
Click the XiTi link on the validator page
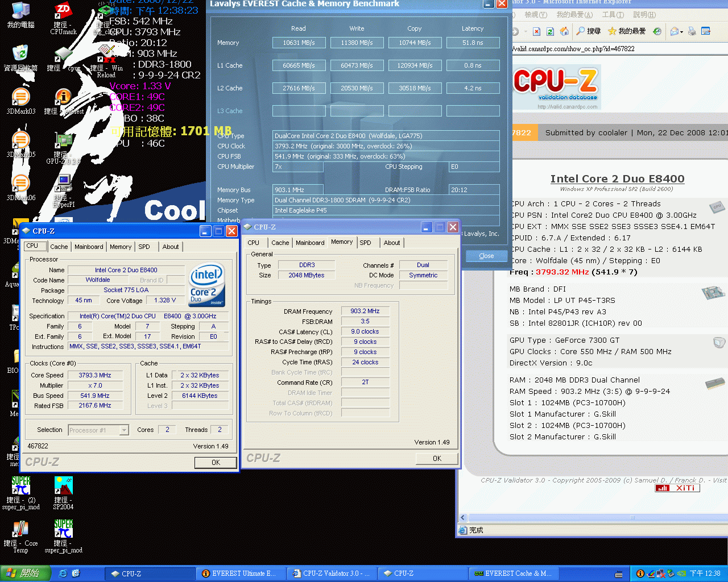[x=677, y=488]
